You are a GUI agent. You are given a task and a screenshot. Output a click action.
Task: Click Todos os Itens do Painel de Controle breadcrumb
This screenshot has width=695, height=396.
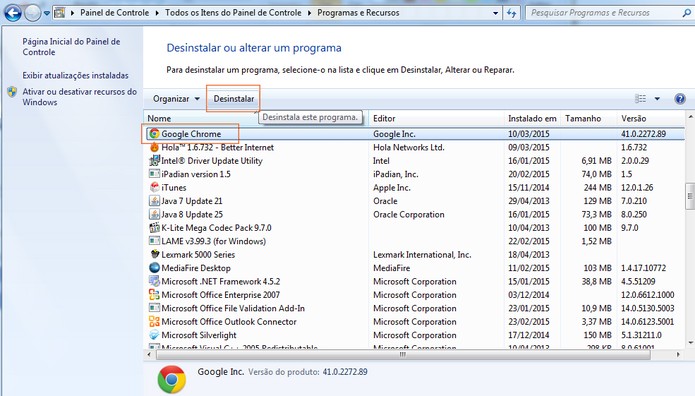click(233, 13)
